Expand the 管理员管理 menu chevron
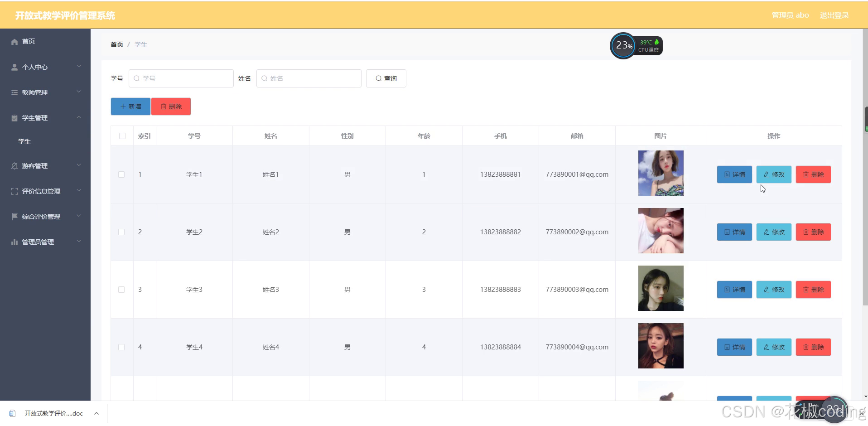The height and width of the screenshot is (426, 868). click(79, 242)
